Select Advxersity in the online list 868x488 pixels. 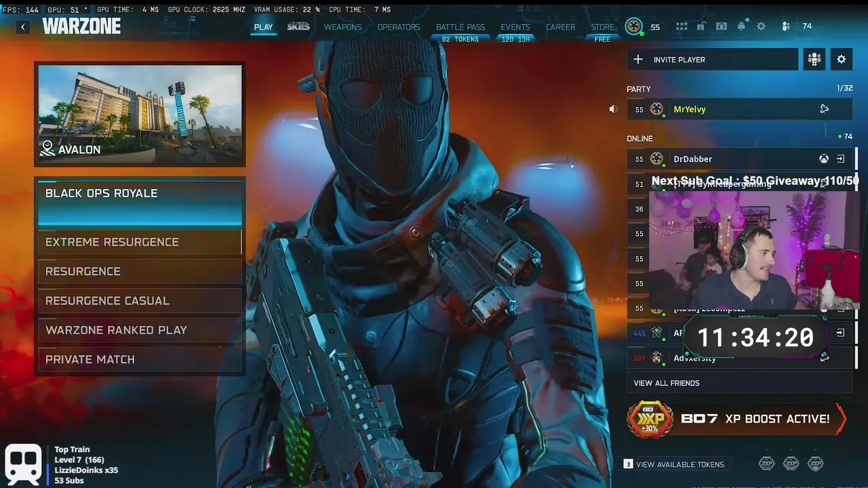[739, 358]
